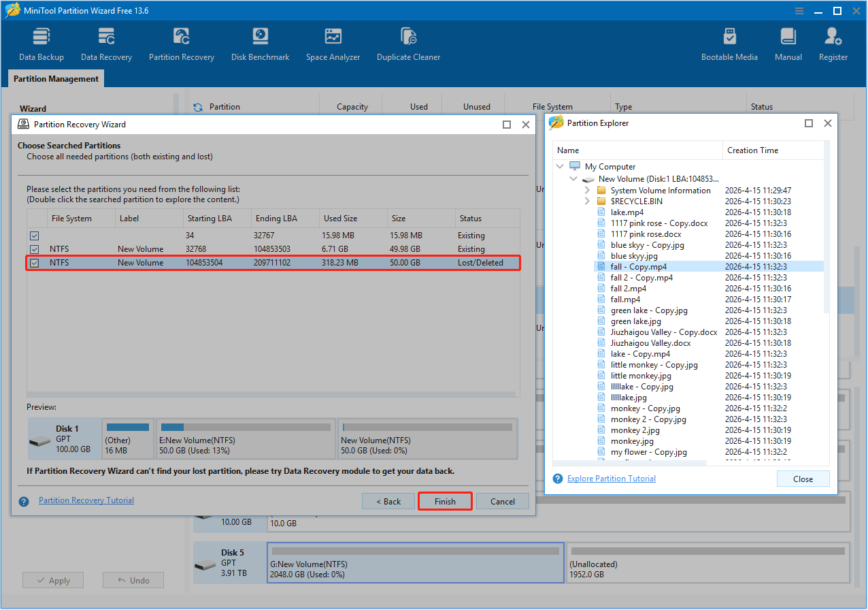Switch to the Partition Management tab
This screenshot has width=868, height=610.
[x=55, y=78]
